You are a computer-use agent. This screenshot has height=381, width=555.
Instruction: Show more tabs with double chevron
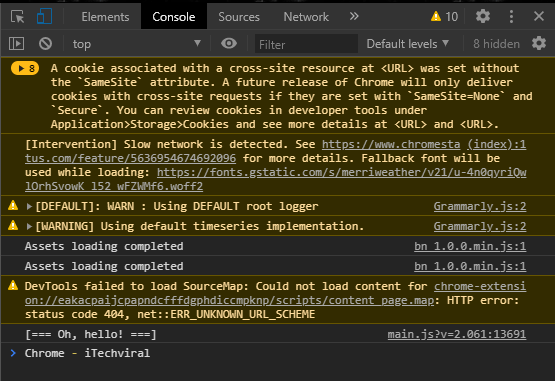tap(354, 16)
